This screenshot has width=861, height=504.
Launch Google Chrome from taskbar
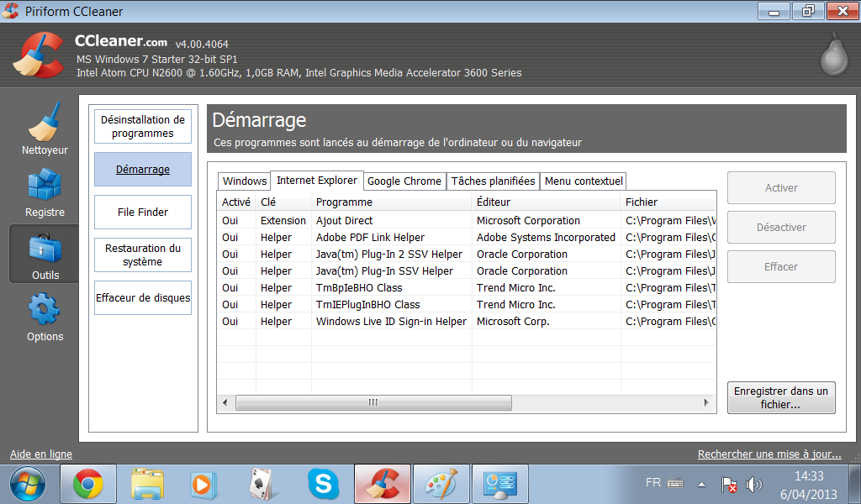(x=87, y=484)
